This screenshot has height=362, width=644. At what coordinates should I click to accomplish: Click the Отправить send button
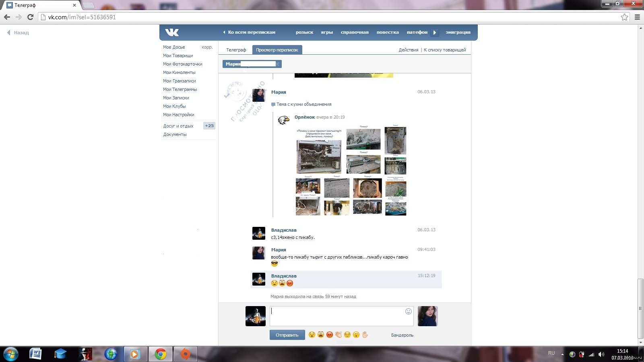(x=287, y=335)
